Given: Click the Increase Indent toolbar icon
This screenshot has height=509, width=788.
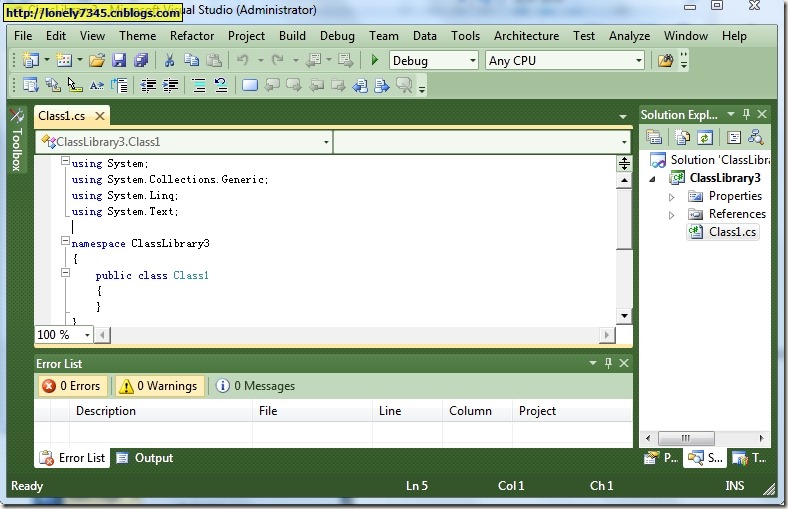Looking at the screenshot, I should pos(170,85).
